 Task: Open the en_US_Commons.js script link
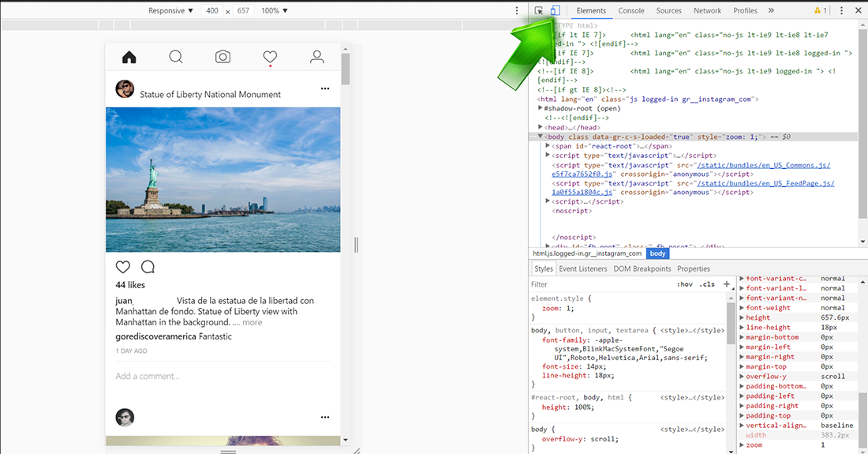tap(764, 165)
